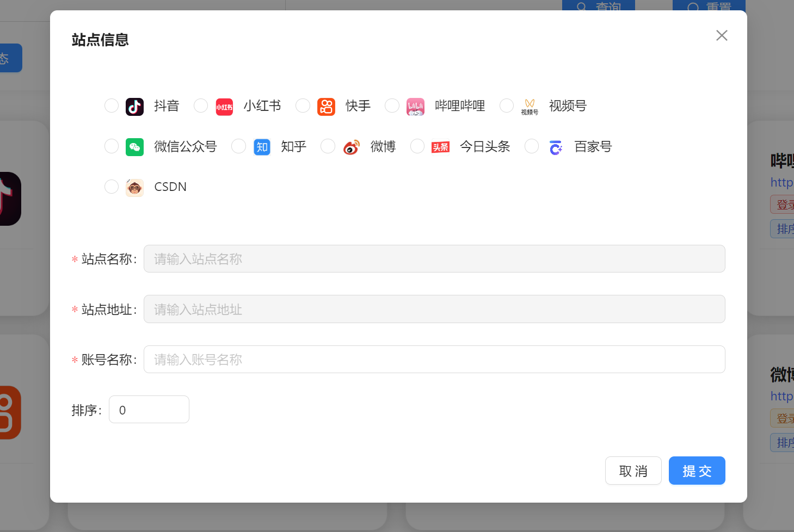Select the 微信公众号 radio button

pos(112,146)
